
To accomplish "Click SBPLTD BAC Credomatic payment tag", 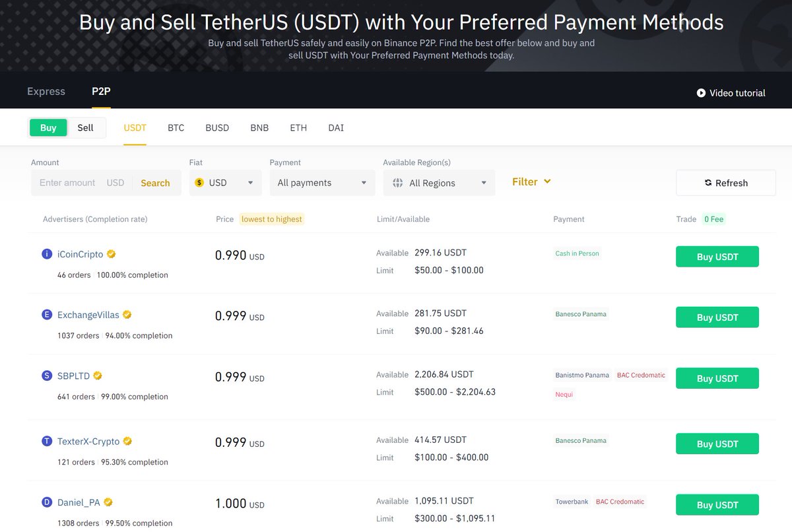I will coord(642,375).
